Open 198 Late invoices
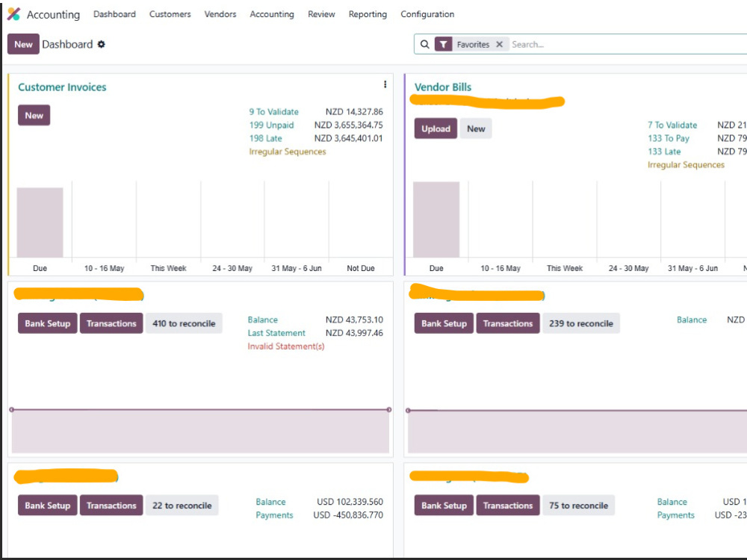This screenshot has height=560, width=747. click(x=265, y=139)
